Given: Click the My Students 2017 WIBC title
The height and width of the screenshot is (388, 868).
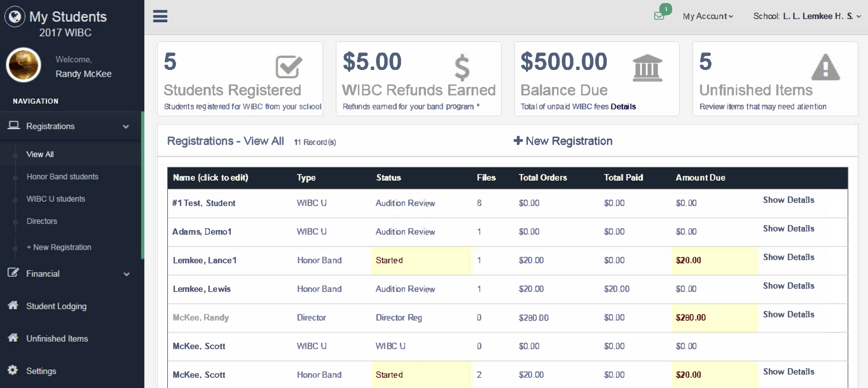Looking at the screenshot, I should coord(68,24).
